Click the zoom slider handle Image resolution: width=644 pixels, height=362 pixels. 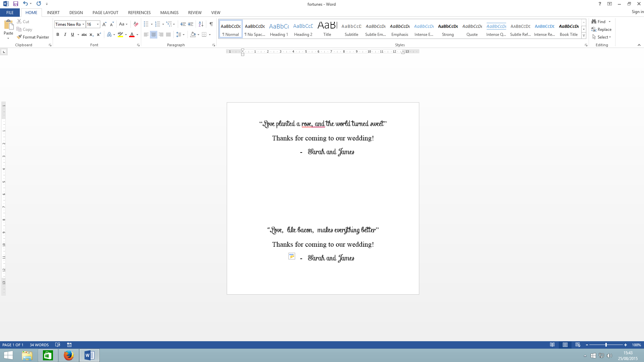(x=606, y=345)
